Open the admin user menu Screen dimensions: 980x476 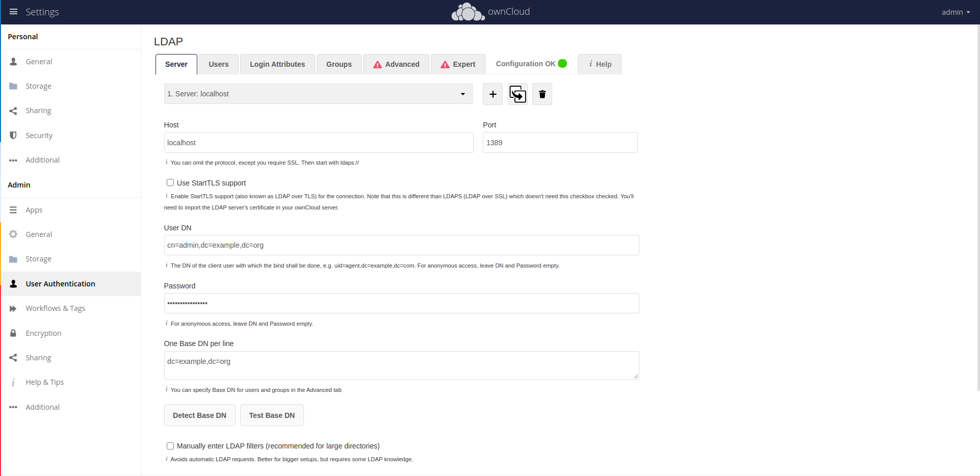coord(956,12)
